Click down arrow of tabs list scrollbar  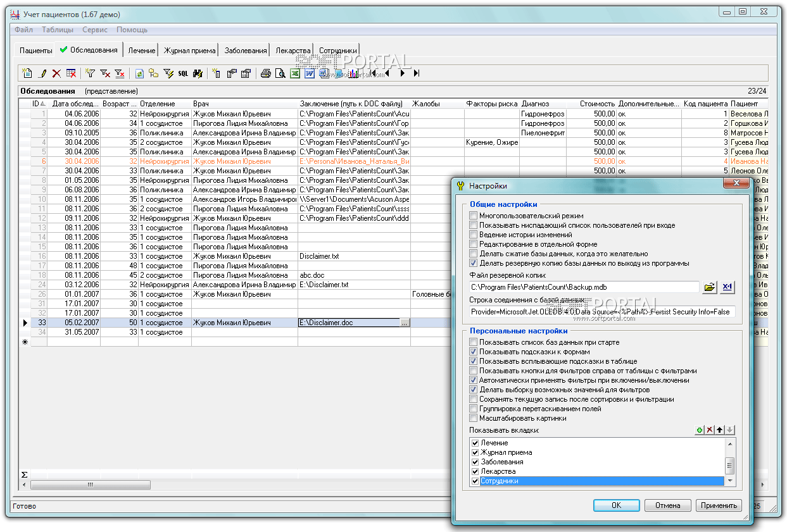pos(730,481)
